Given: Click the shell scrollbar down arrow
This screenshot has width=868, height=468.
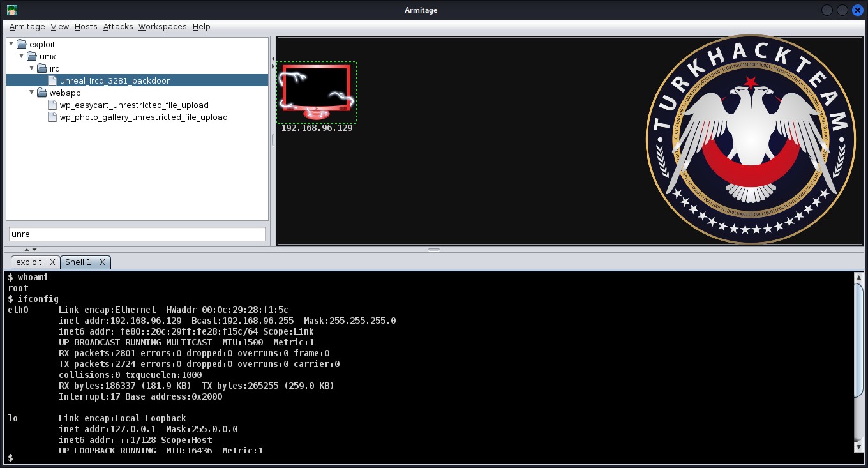Looking at the screenshot, I should (x=859, y=448).
